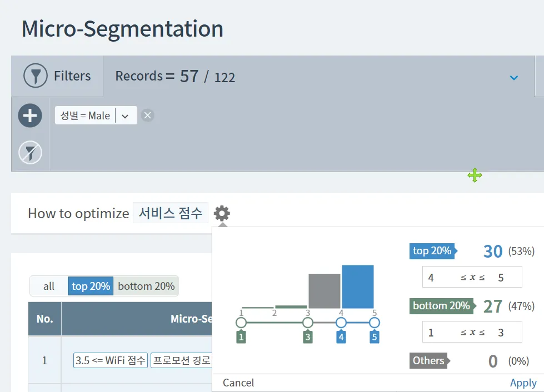Open the gear settings for 서비스 점수

pos(222,213)
